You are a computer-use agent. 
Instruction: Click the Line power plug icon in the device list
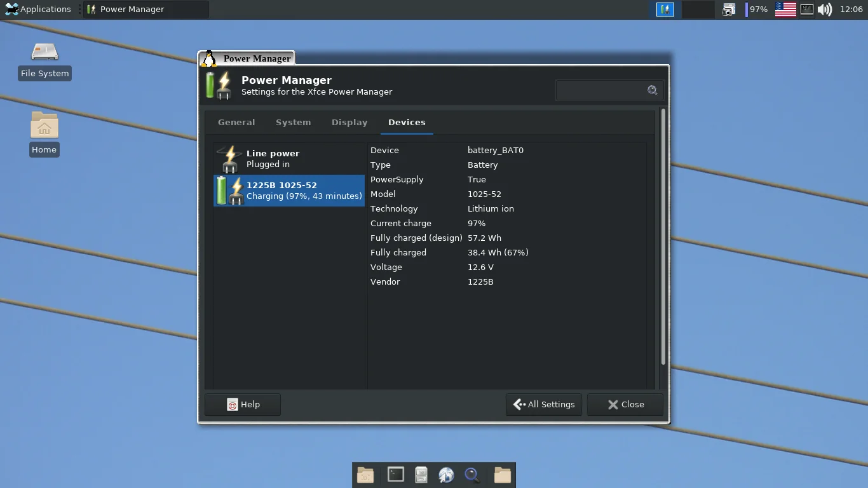tap(229, 159)
